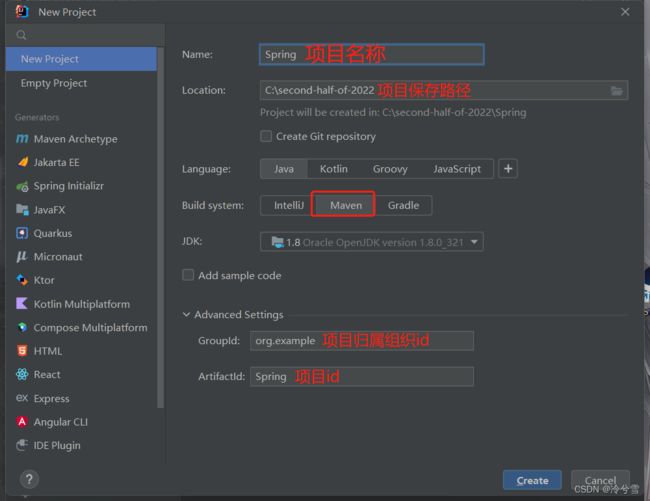650x501 pixels.
Task: Collapse the Advanced Settings section
Action: (x=187, y=314)
